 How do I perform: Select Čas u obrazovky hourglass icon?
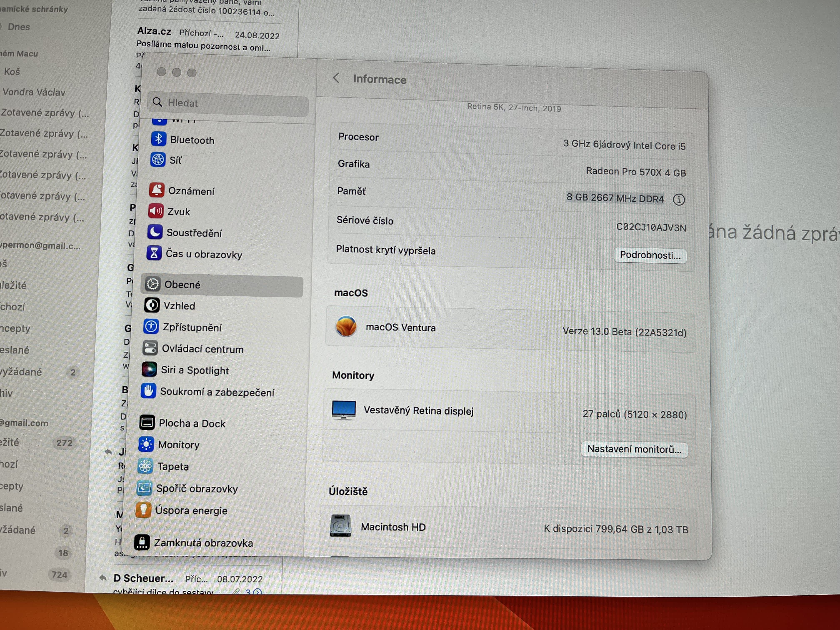click(154, 253)
